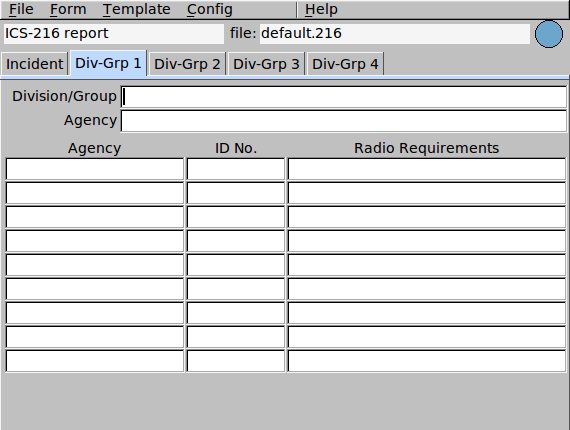This screenshot has height=430, width=570.
Task: Select seventh row ID No. cell
Action: tap(236, 313)
